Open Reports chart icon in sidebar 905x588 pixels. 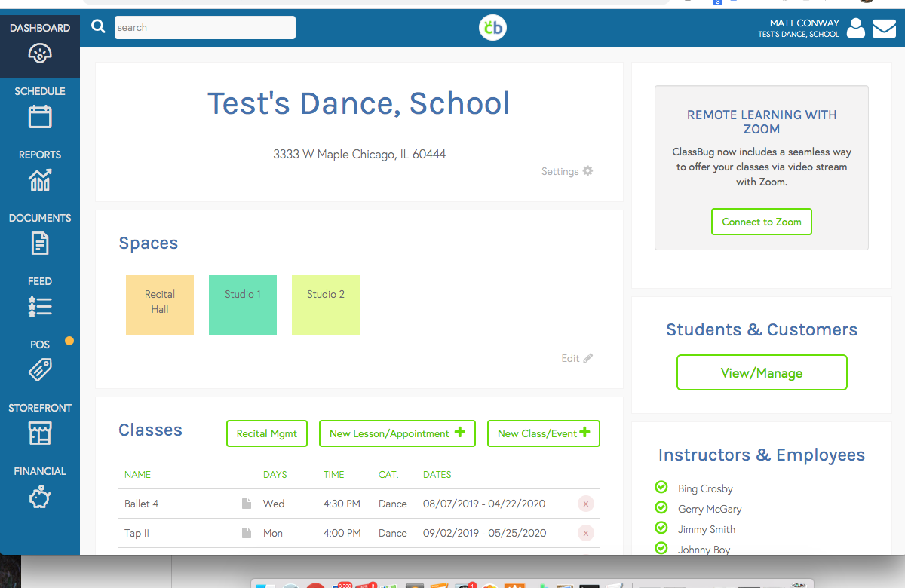click(x=40, y=180)
